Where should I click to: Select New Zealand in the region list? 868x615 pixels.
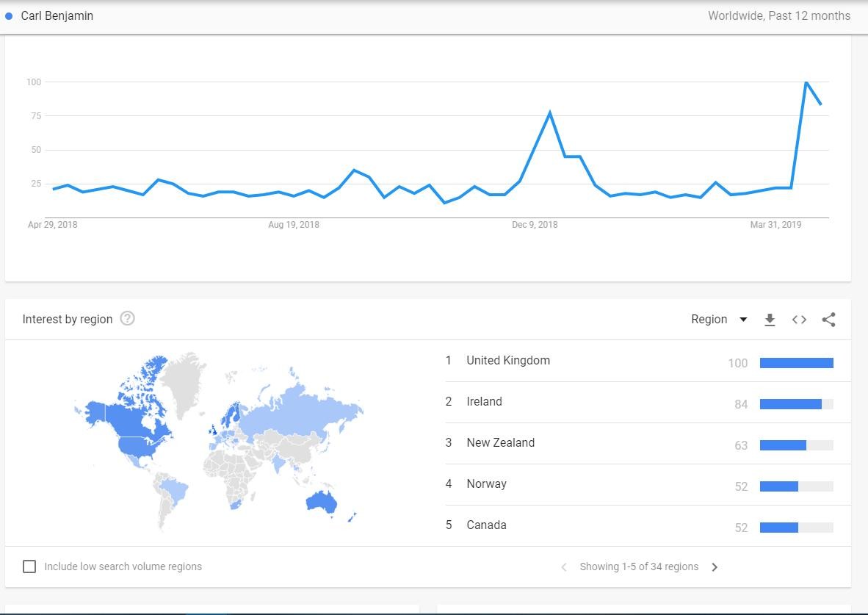(x=500, y=443)
